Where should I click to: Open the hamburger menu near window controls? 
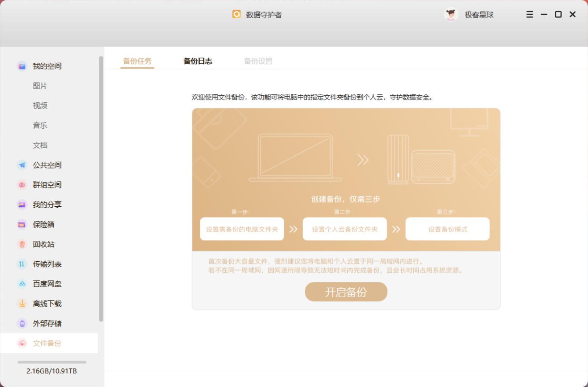point(529,15)
